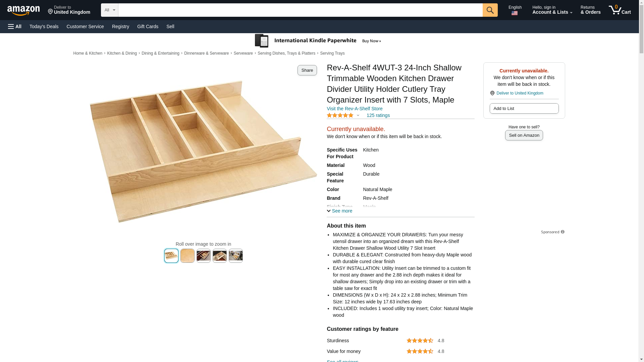Visit the Rev-A-Shelf Store link
The image size is (644, 362).
[x=355, y=109]
